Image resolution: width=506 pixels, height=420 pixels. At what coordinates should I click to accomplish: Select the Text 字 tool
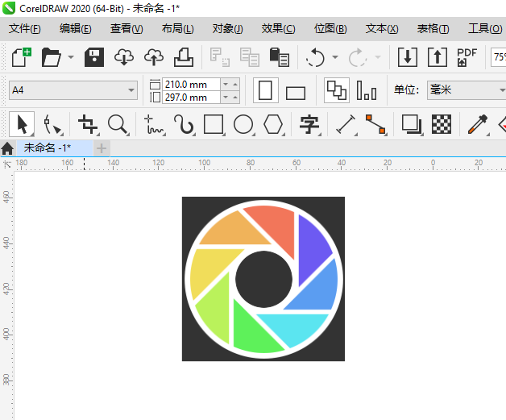(309, 124)
